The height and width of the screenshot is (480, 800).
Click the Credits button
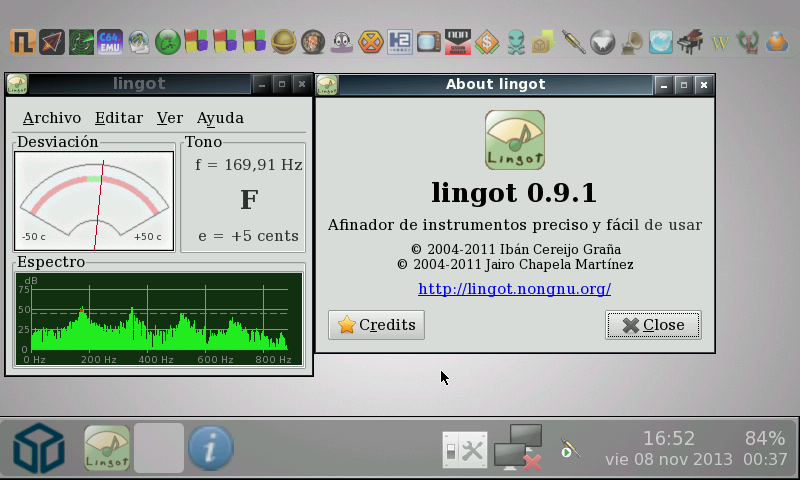click(376, 325)
